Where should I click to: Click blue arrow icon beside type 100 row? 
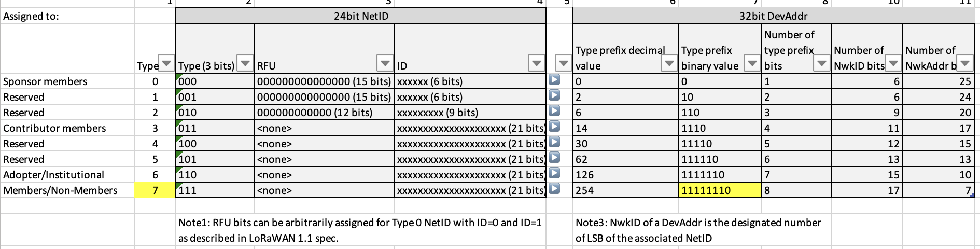click(x=554, y=143)
